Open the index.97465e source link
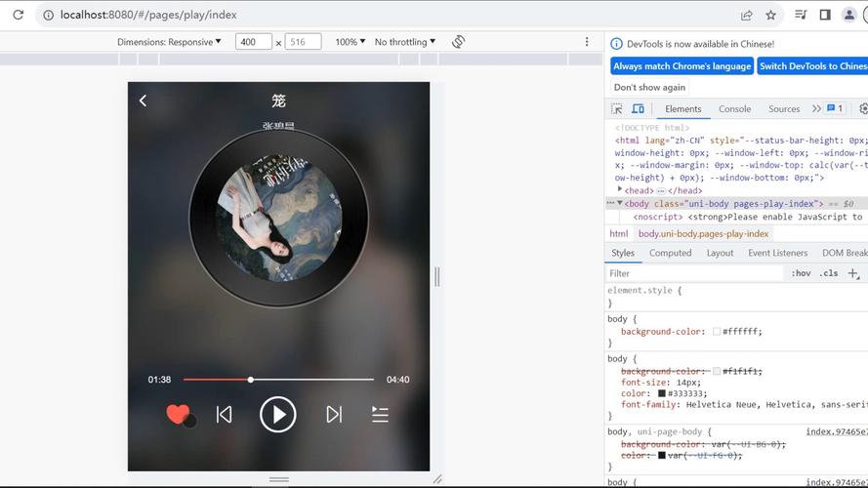The image size is (868, 488). (837, 431)
